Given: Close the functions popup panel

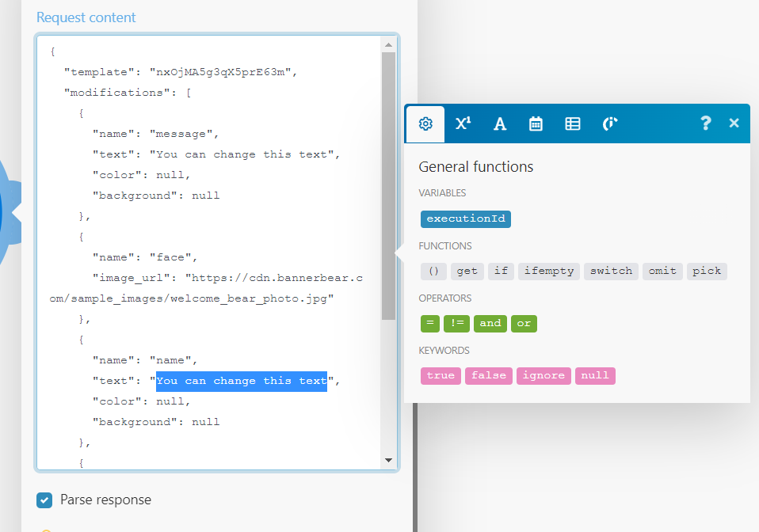Looking at the screenshot, I should (734, 123).
